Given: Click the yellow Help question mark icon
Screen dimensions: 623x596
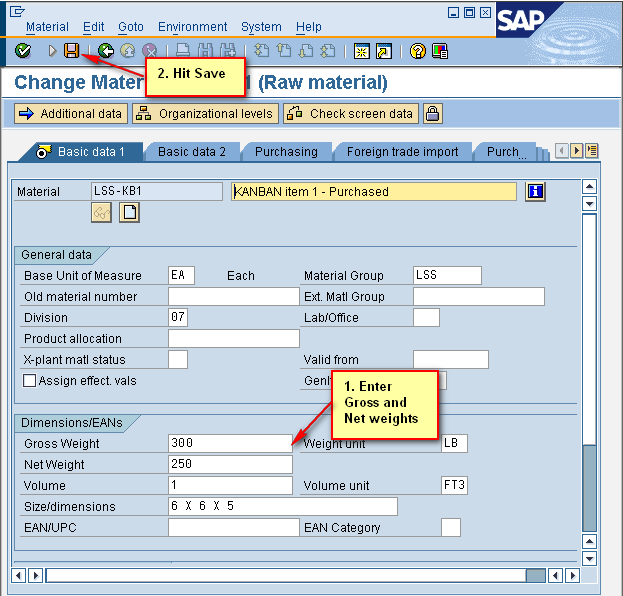Looking at the screenshot, I should [418, 51].
